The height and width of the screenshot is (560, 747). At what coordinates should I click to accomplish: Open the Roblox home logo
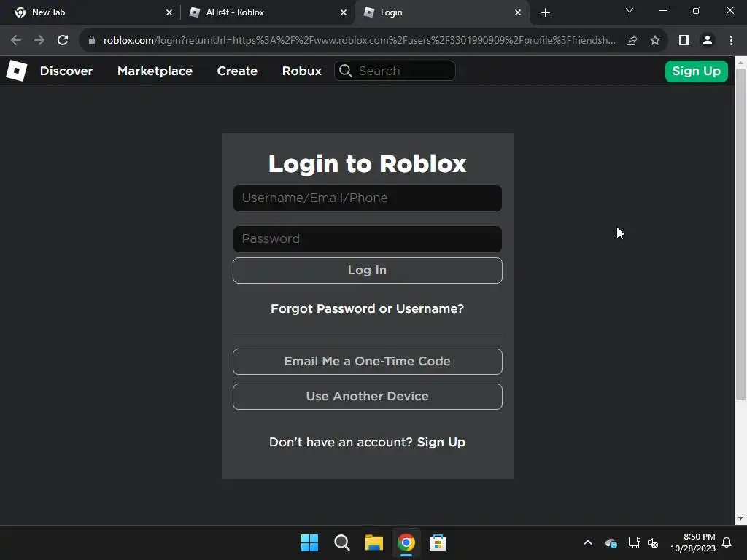(x=17, y=71)
